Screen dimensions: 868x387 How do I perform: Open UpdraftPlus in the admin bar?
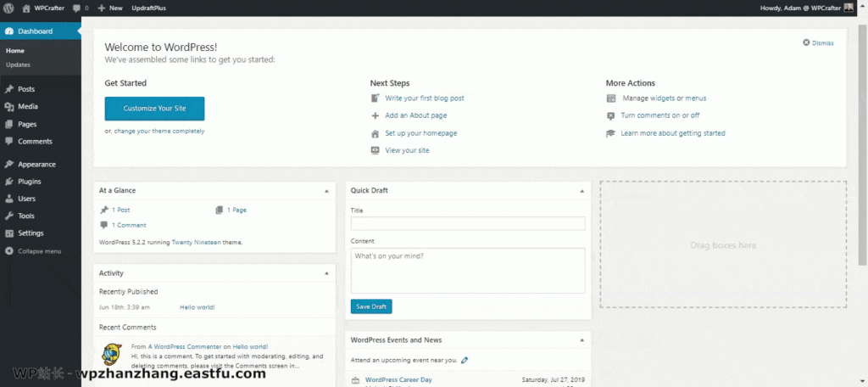tap(148, 8)
